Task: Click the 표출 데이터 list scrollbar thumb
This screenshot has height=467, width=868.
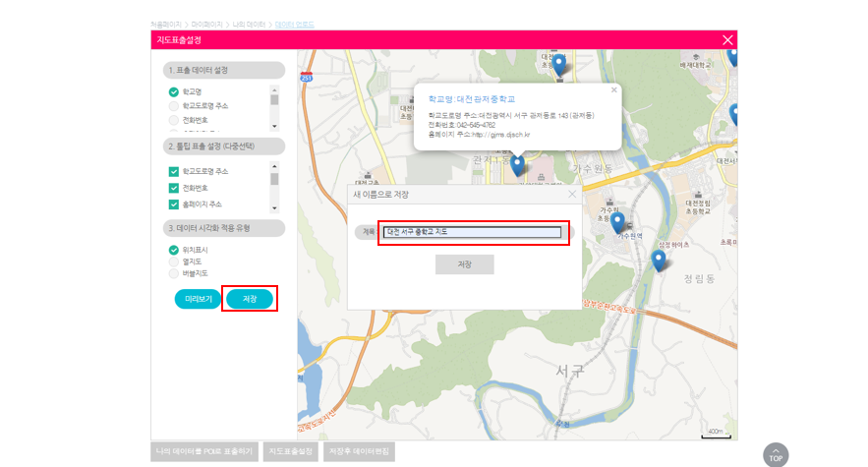Action: click(274, 99)
